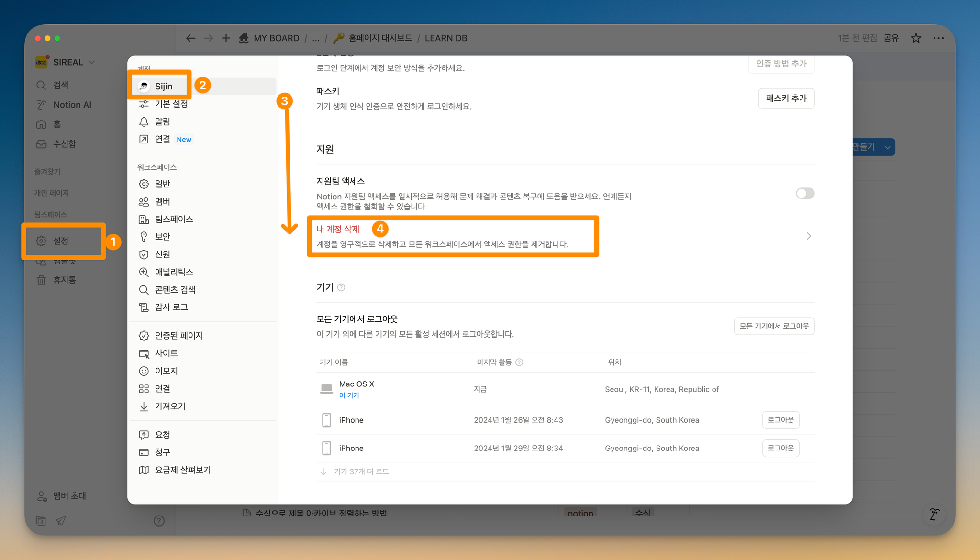Image resolution: width=980 pixels, height=560 pixels.
Task: Click the plus new page icon
Action: click(x=226, y=38)
